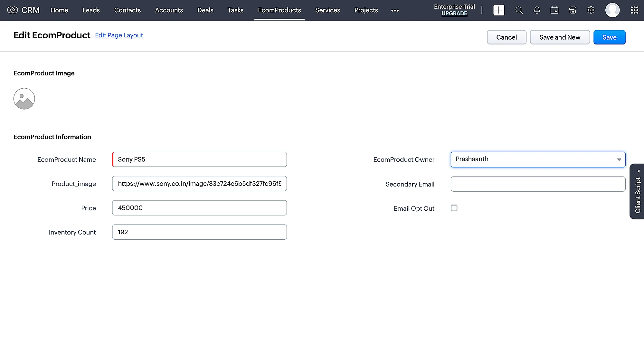Open the calendar icon in top bar
This screenshot has width=644, height=346.
554,10
